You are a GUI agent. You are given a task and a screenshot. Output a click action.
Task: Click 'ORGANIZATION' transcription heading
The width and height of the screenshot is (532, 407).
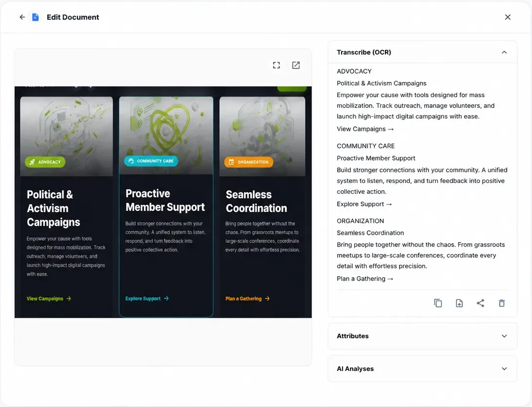click(x=360, y=221)
